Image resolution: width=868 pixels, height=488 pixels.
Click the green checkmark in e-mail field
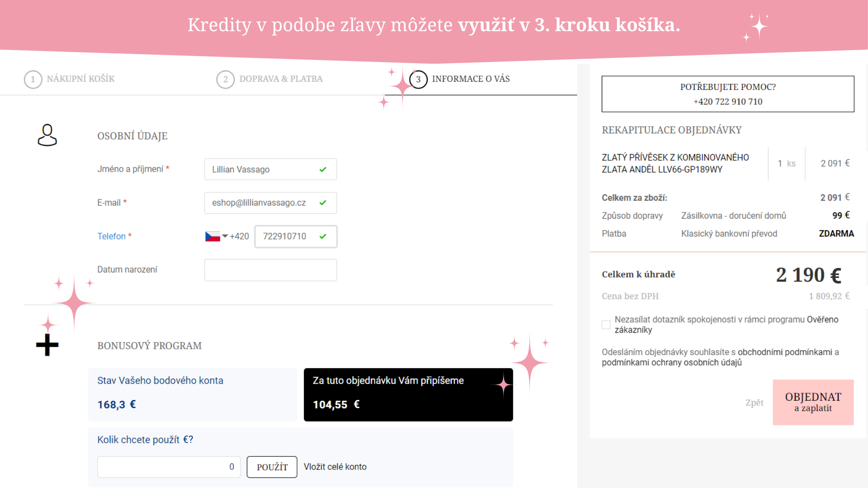point(323,203)
